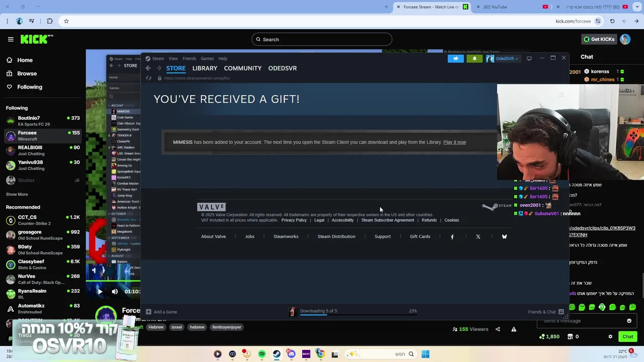Open NurVes recommended channel
Viewport: 644px width, 362px height.
[43, 279]
